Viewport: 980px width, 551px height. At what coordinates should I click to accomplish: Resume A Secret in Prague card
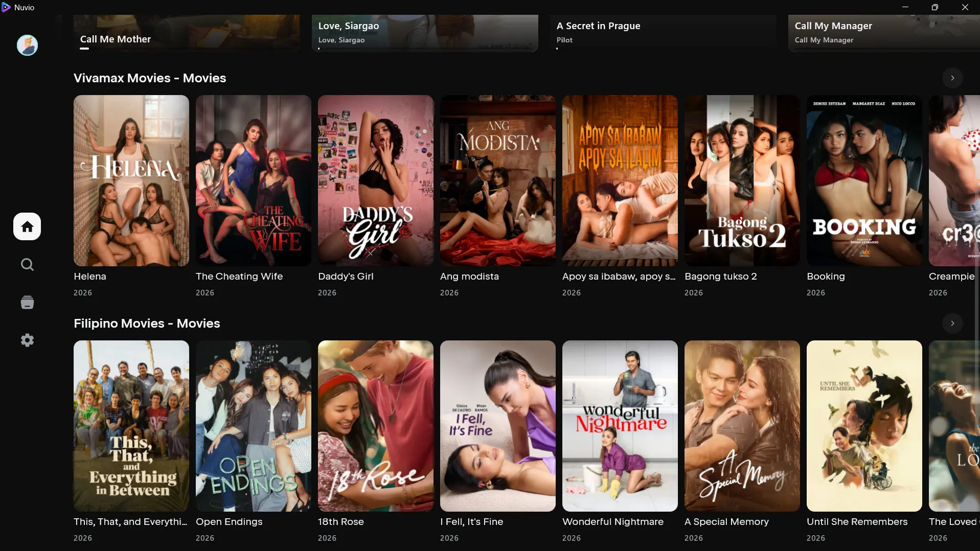663,33
